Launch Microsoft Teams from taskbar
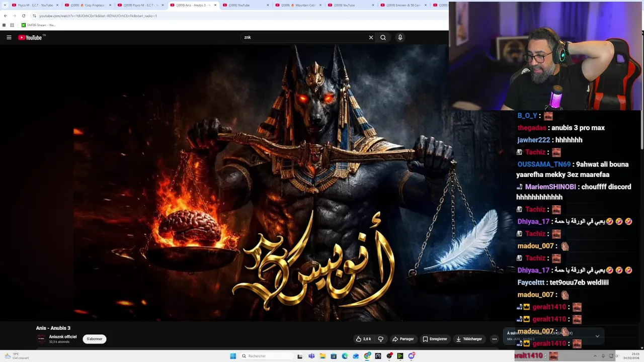Image resolution: width=644 pixels, height=362 pixels. click(311, 356)
